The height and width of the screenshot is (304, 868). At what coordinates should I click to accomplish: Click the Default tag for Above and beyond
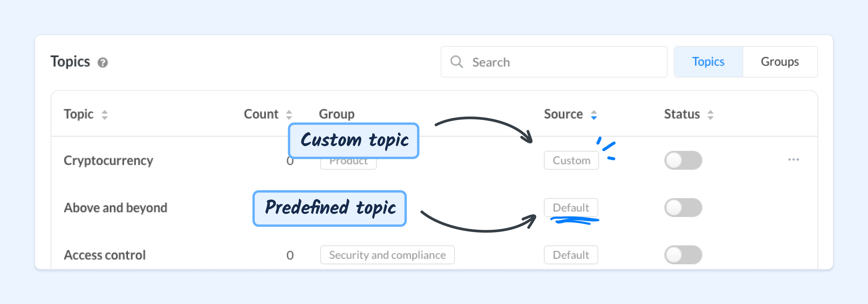click(x=571, y=208)
